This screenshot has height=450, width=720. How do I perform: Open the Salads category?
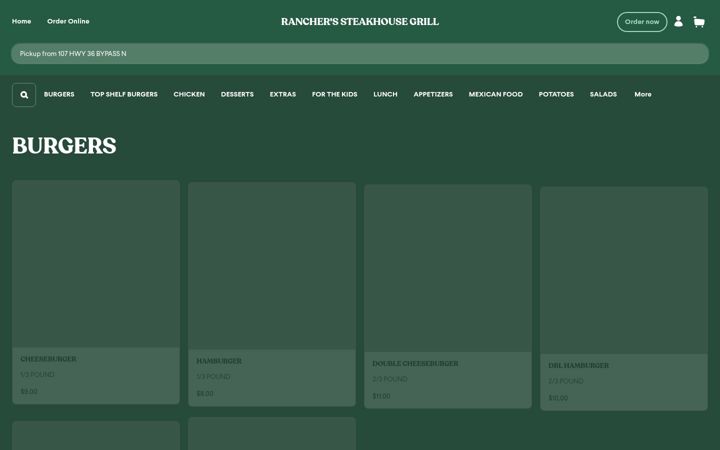(x=603, y=95)
